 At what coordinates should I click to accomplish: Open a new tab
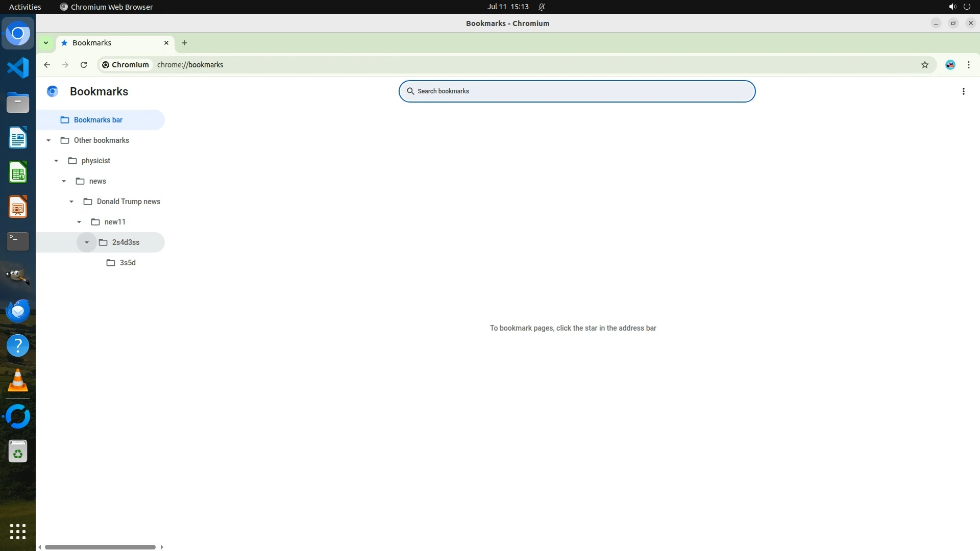[x=185, y=43]
